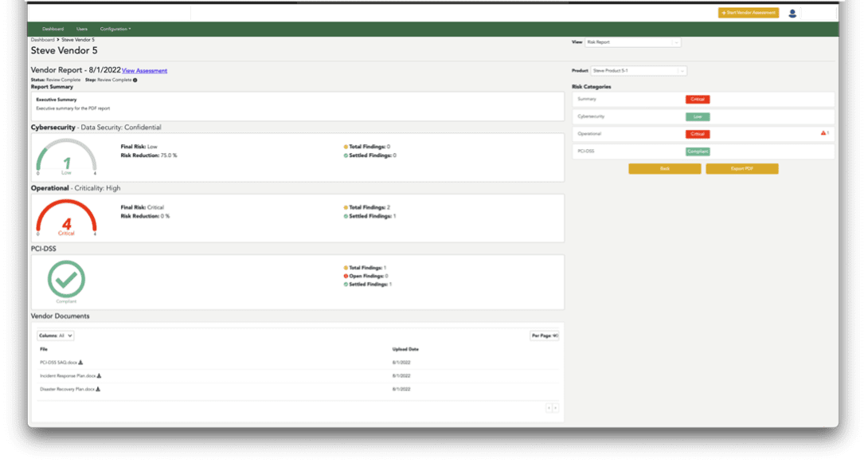Select the PCI-DSS risk category row
This screenshot has width=868, height=467.
pos(703,151)
